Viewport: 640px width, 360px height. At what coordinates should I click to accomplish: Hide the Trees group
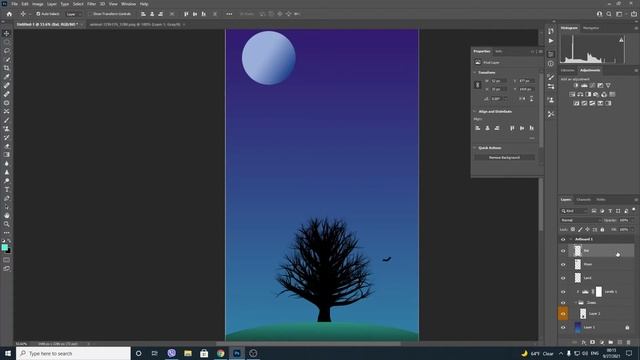coord(563,303)
